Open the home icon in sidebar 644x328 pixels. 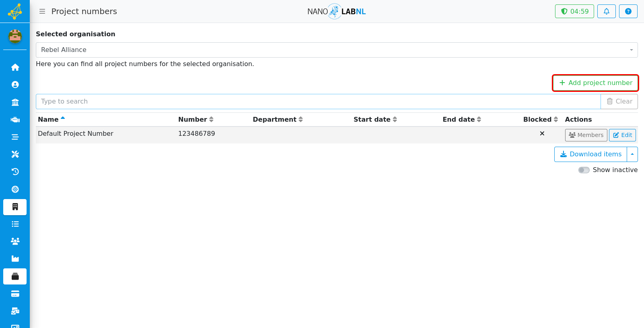15,67
